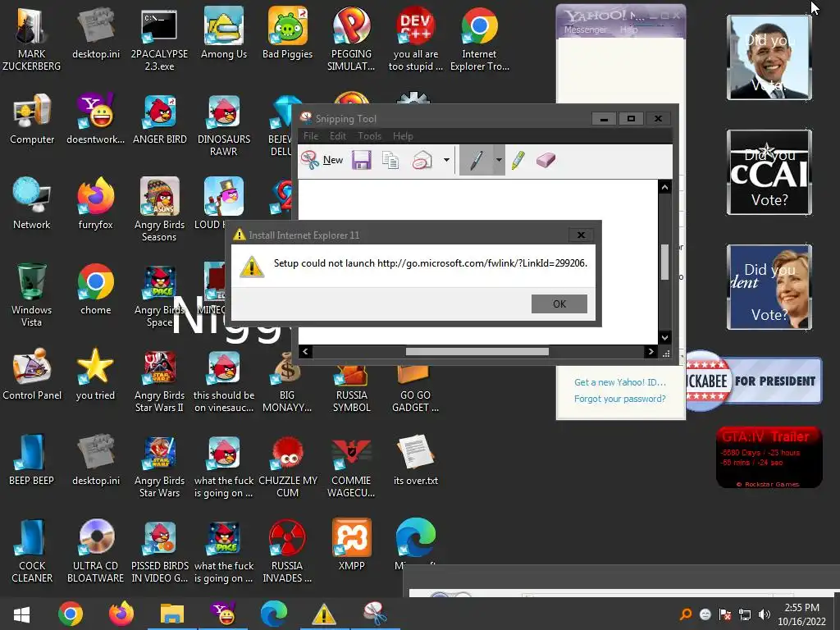Close the Install Internet Explorer 11 dialog
The image size is (840, 630).
581,235
